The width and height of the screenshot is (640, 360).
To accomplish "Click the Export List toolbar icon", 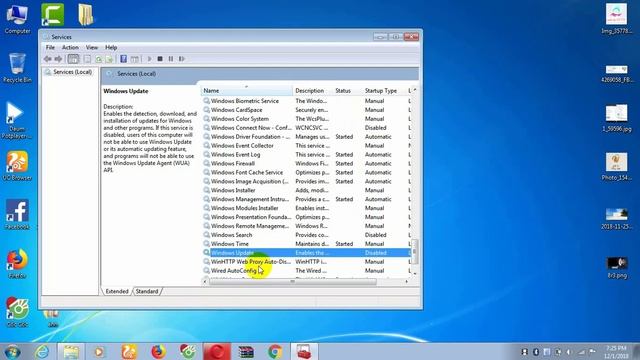I will [109, 59].
